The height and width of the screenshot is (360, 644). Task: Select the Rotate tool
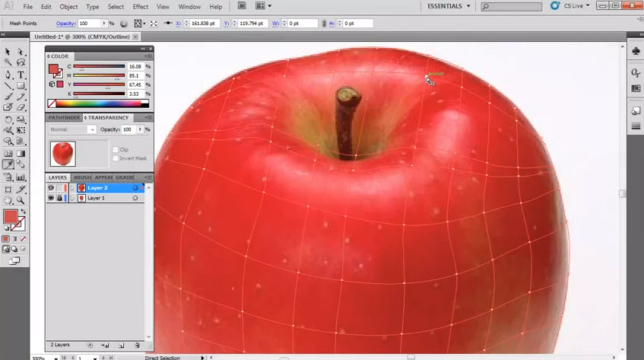pos(8,119)
